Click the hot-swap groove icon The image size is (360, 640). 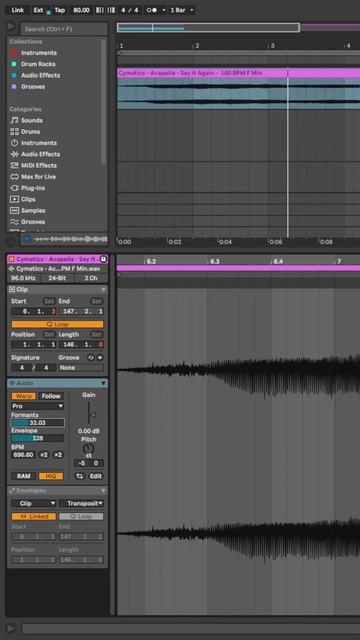91,358
